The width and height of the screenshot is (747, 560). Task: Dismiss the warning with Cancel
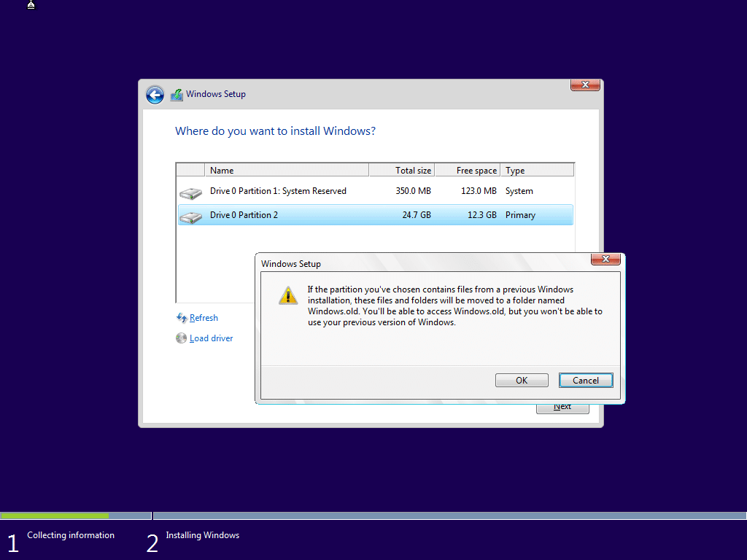[586, 380]
